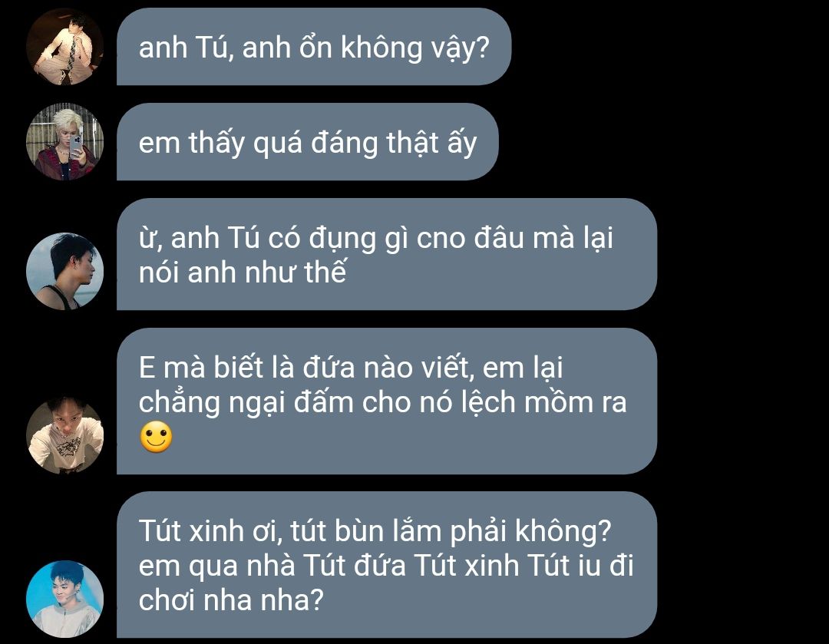The width and height of the screenshot is (829, 644).
Task: Select the message starting "Tút xinh ơi"
Action: pos(387,565)
